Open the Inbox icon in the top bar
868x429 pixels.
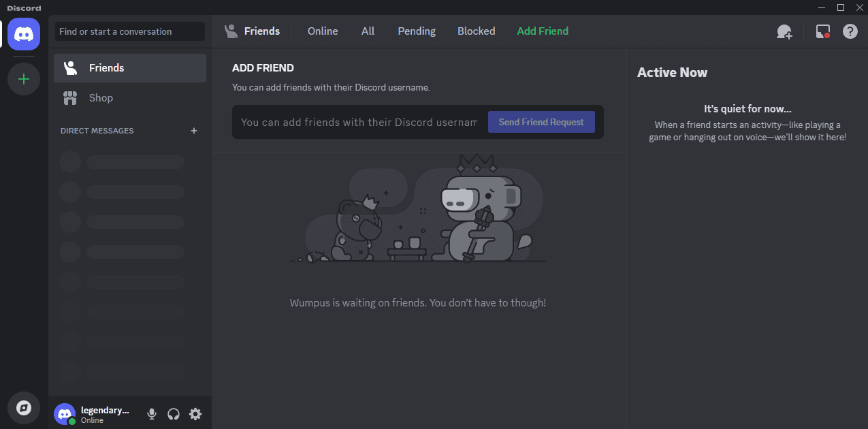823,31
